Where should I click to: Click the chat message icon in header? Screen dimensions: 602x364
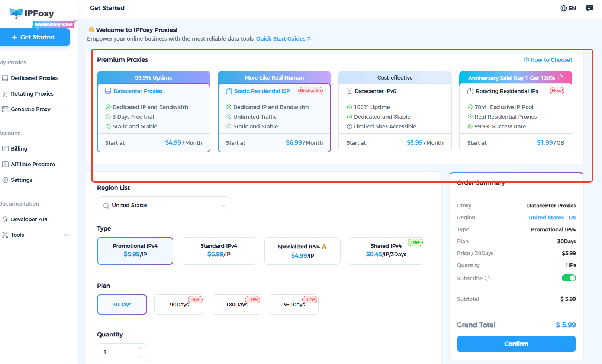pyautogui.click(x=589, y=8)
